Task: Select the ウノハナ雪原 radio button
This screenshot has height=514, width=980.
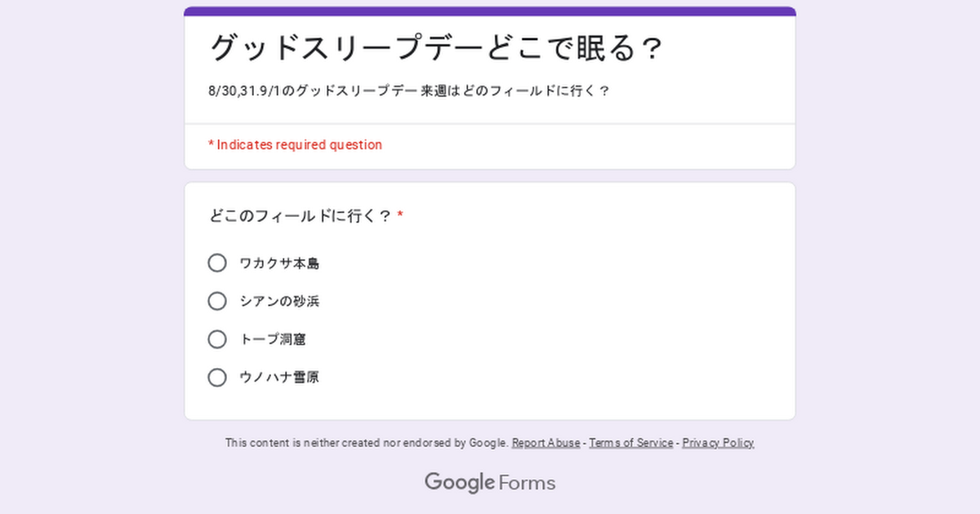Action: (x=217, y=378)
